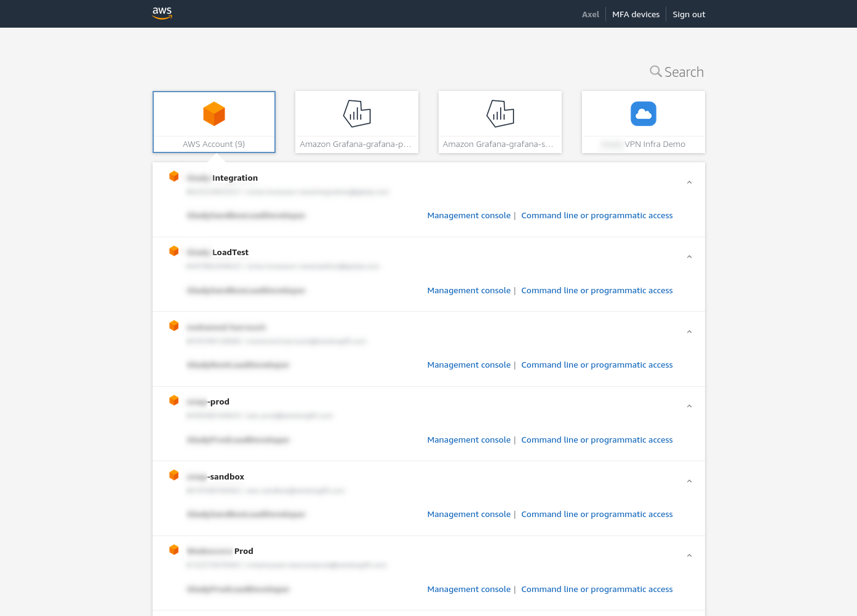Collapse the -prod account row
Viewport: 857px width, 616px height.
[x=689, y=406]
